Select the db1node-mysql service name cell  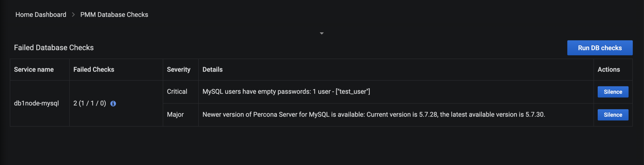click(36, 103)
